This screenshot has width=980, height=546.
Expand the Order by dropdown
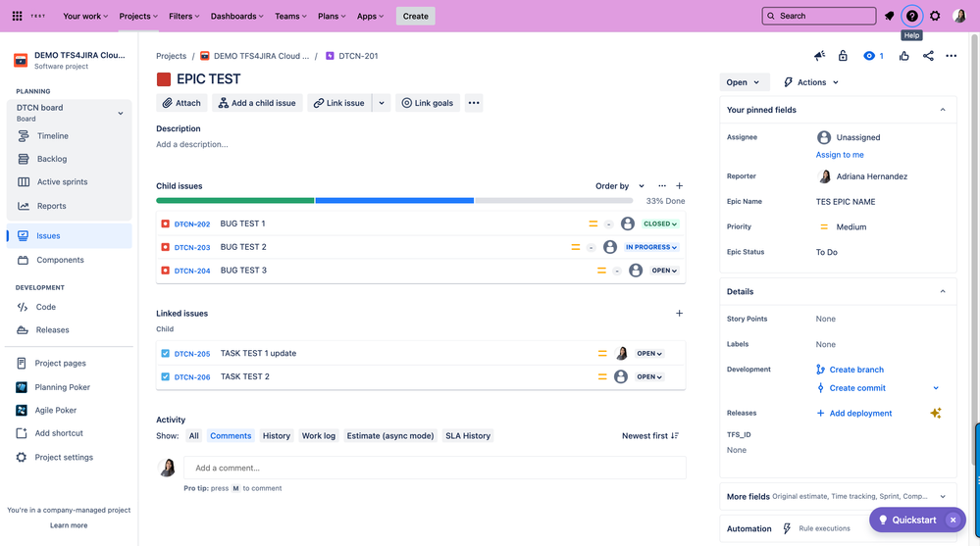coord(620,185)
